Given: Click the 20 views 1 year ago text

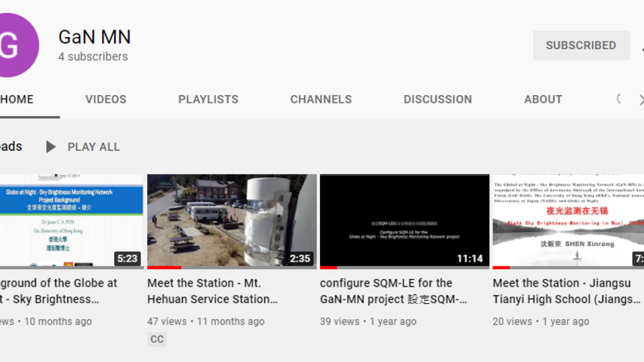Looking at the screenshot, I should (541, 321).
